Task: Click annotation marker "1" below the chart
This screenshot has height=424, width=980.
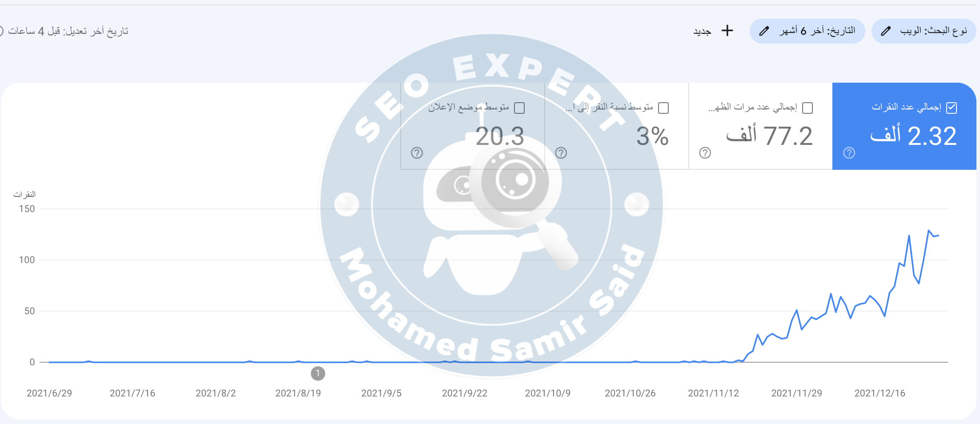Action: coord(317,373)
